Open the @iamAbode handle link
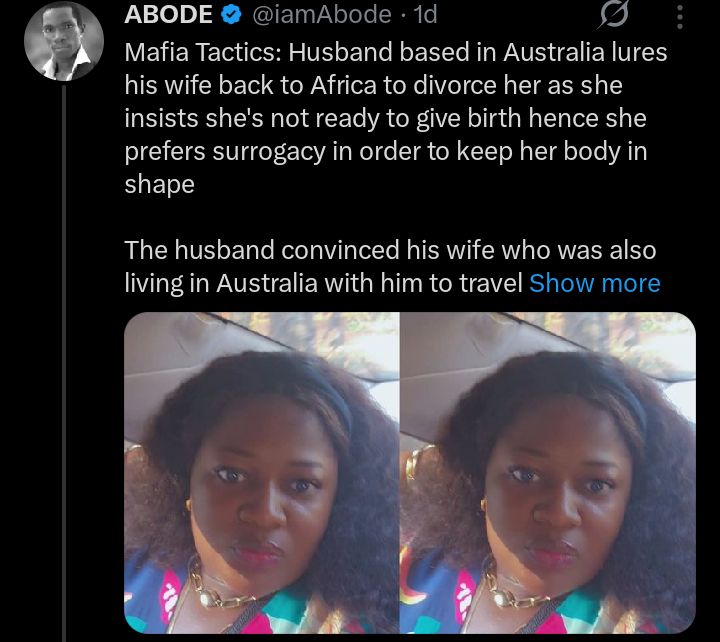Image resolution: width=720 pixels, height=642 pixels. pos(321,14)
